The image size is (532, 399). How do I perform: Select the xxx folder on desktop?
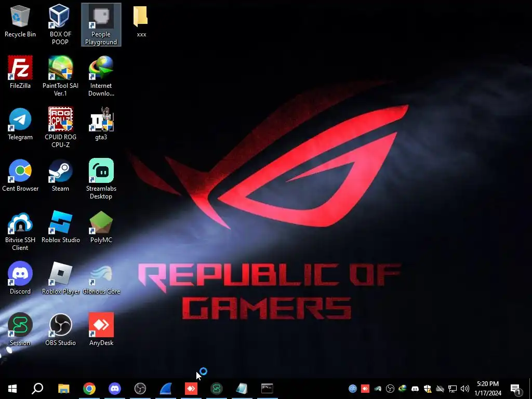pos(141,21)
